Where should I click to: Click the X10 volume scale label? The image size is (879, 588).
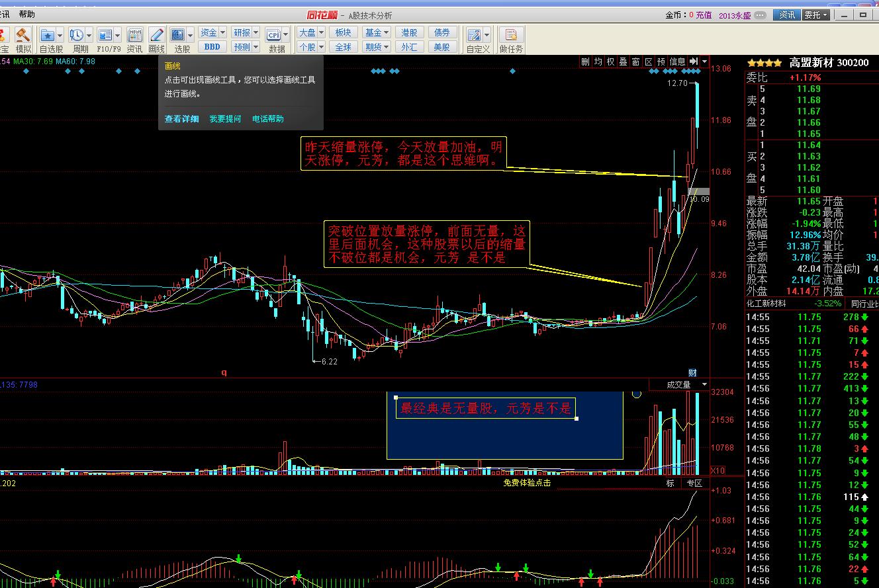717,470
